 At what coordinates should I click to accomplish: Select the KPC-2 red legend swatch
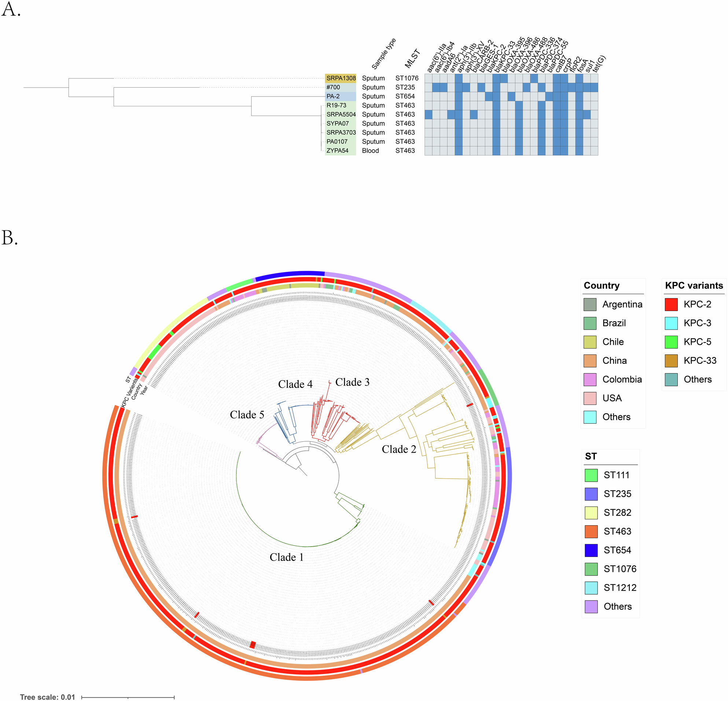(671, 304)
